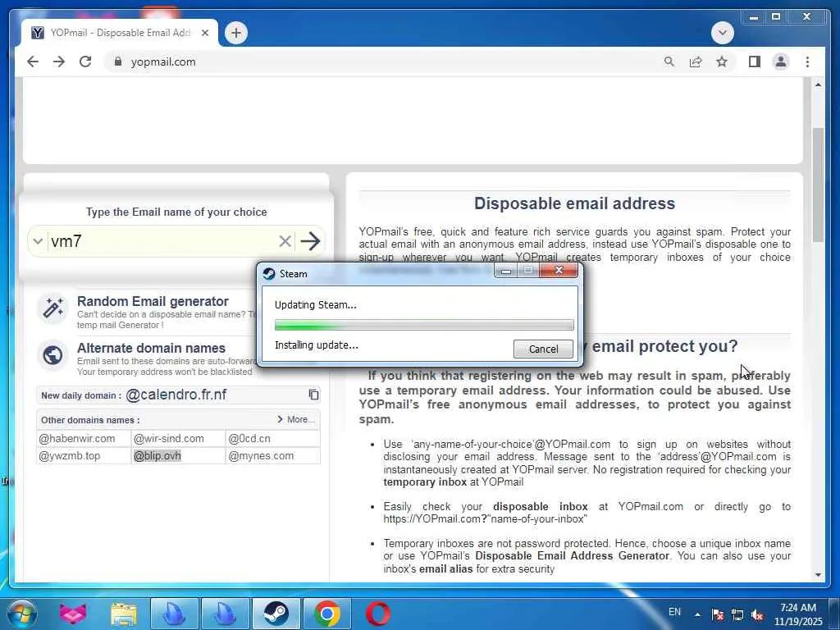This screenshot has height=630, width=840.
Task: Open the pink cat app in taskbar
Action: point(73,614)
